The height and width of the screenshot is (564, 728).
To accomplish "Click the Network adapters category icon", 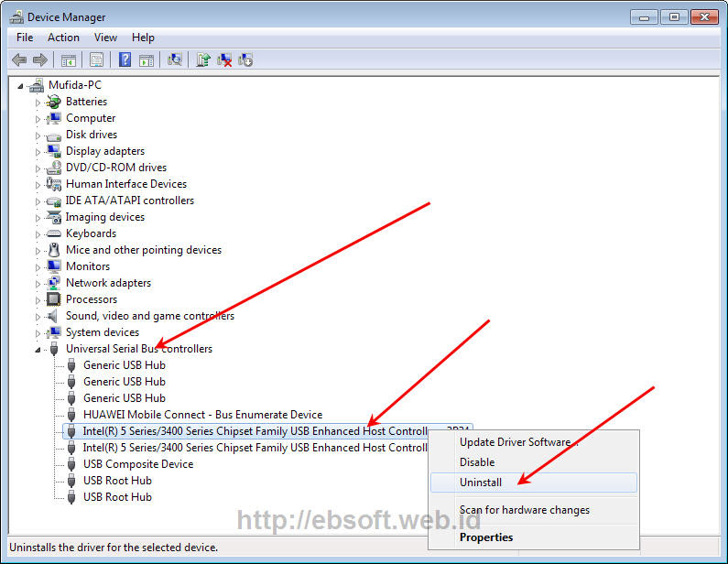I will point(54,283).
